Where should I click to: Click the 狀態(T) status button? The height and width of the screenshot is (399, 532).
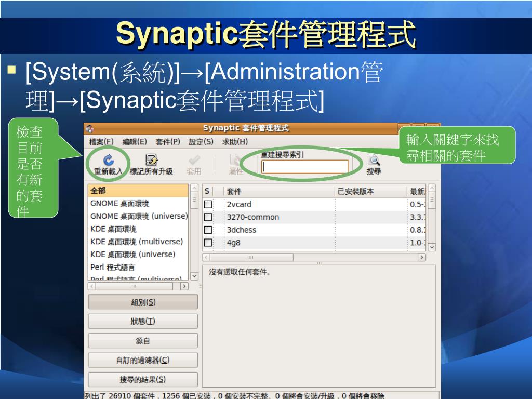tap(143, 321)
